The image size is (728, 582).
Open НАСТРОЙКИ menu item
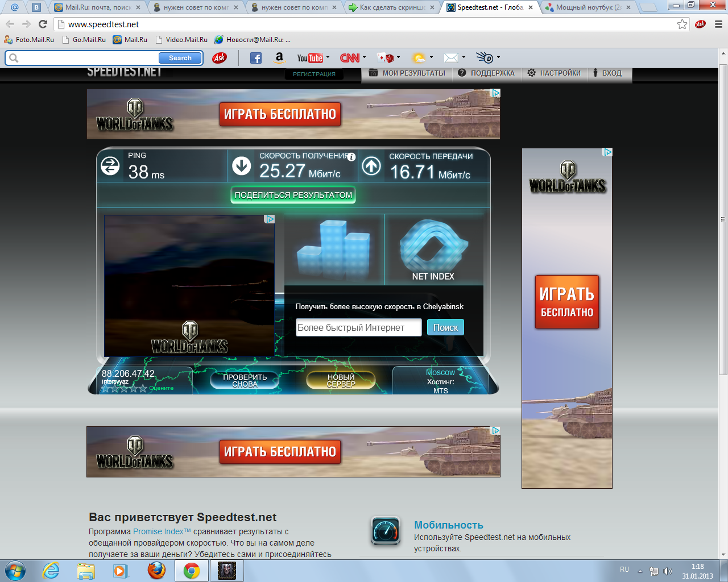pos(554,73)
